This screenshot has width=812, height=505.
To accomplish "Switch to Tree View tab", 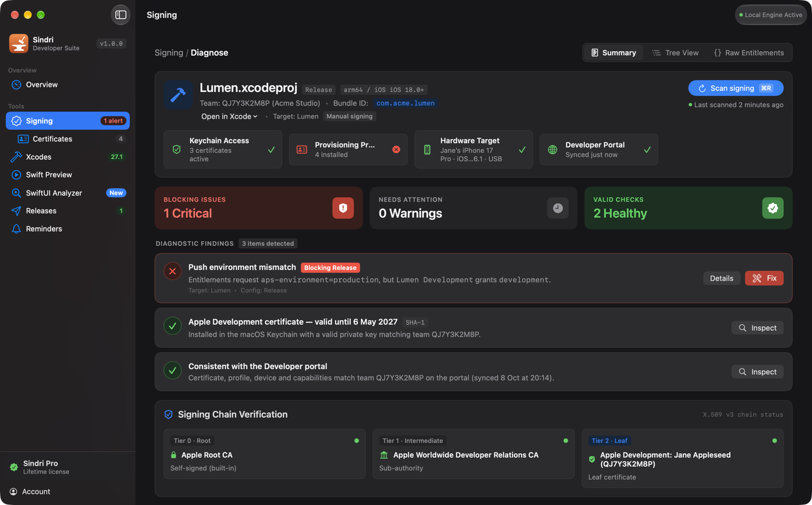I will point(675,53).
